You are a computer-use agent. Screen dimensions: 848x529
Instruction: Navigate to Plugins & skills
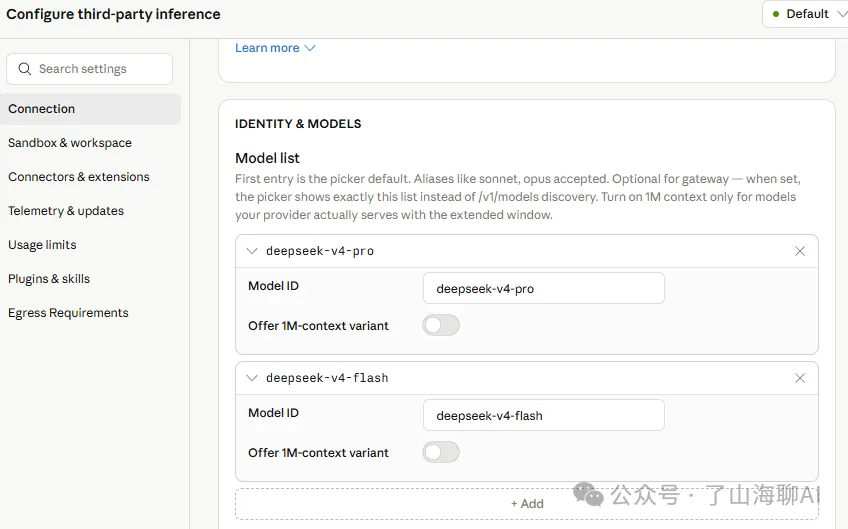[49, 279]
